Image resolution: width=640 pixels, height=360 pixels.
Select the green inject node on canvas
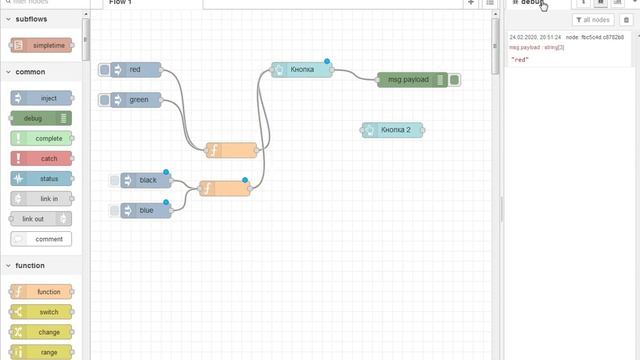[136, 100]
